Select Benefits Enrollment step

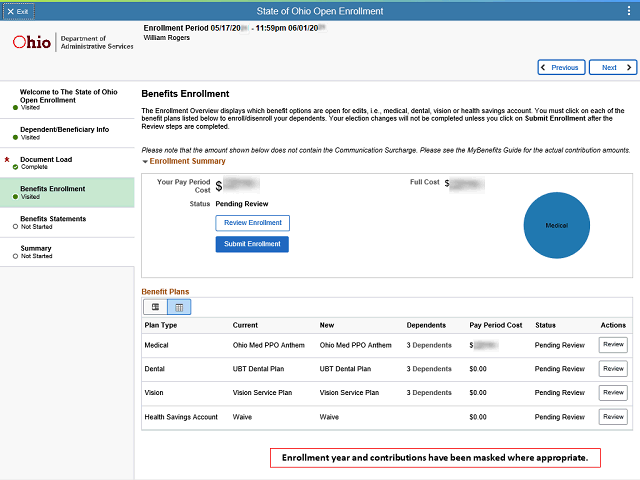click(67, 193)
